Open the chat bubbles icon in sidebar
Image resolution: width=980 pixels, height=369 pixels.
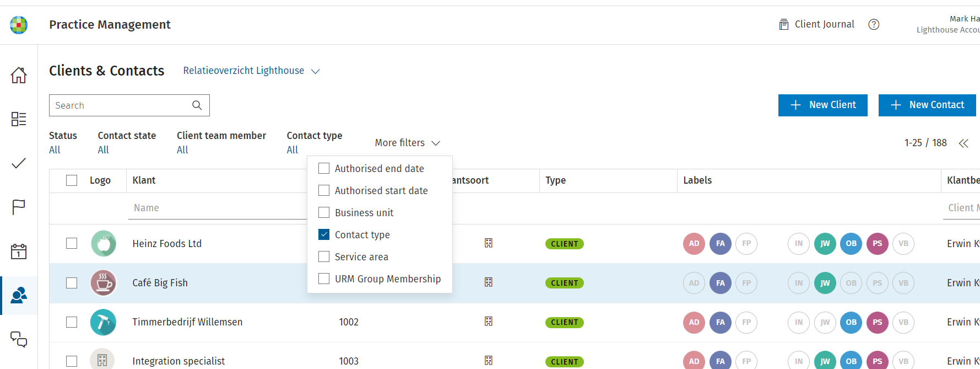pyautogui.click(x=19, y=339)
